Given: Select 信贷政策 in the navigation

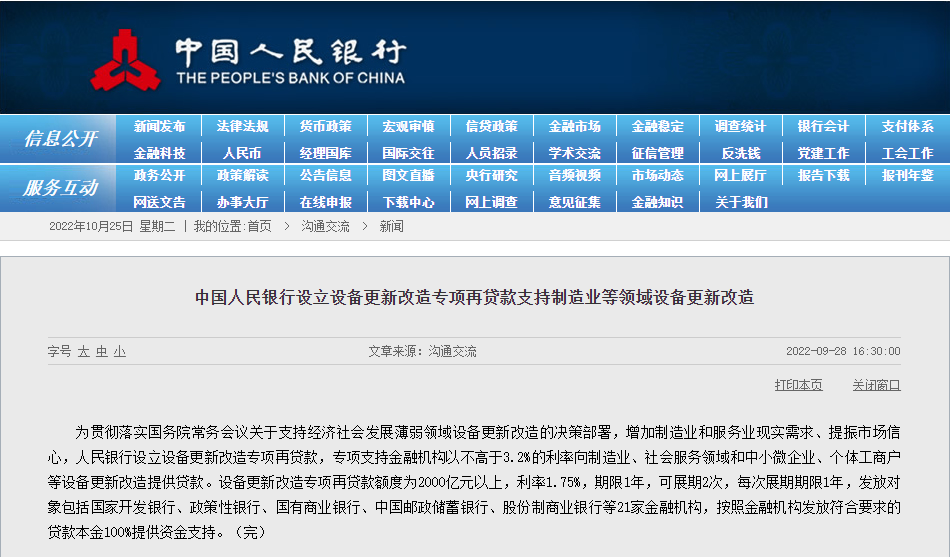Looking at the screenshot, I should [492, 126].
